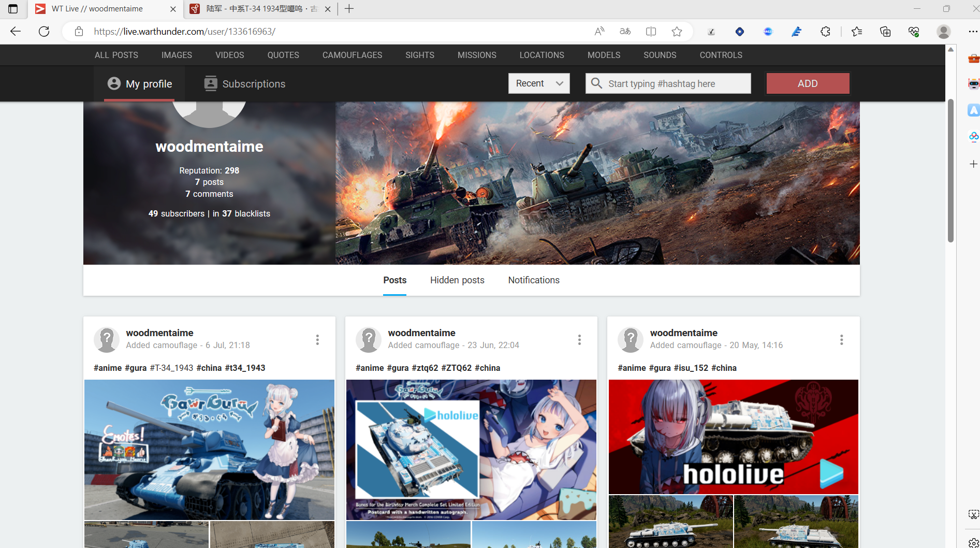The width and height of the screenshot is (980, 548).
Task: Open the ALL POSTS section
Action: point(116,55)
